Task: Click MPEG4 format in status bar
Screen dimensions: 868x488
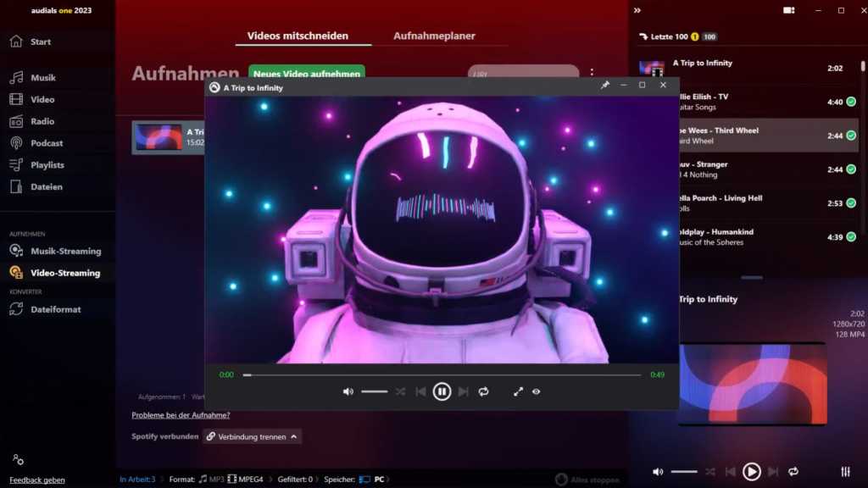Action: [245, 480]
